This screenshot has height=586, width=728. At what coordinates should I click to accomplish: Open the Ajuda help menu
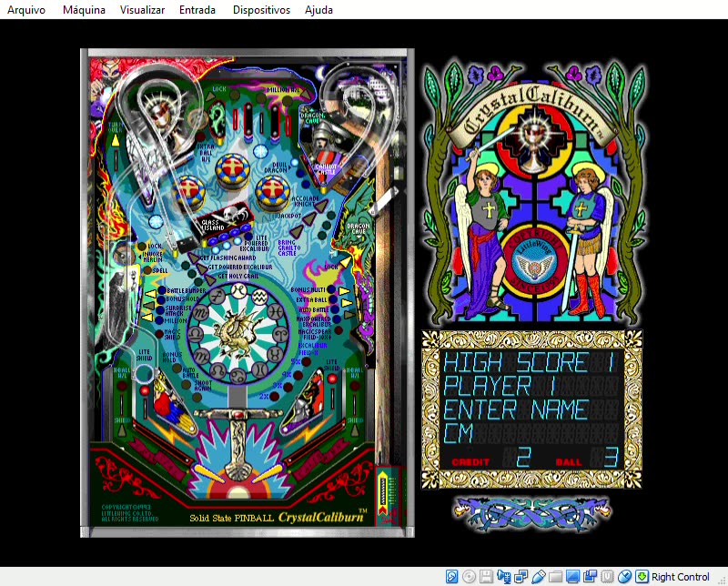[x=318, y=10]
